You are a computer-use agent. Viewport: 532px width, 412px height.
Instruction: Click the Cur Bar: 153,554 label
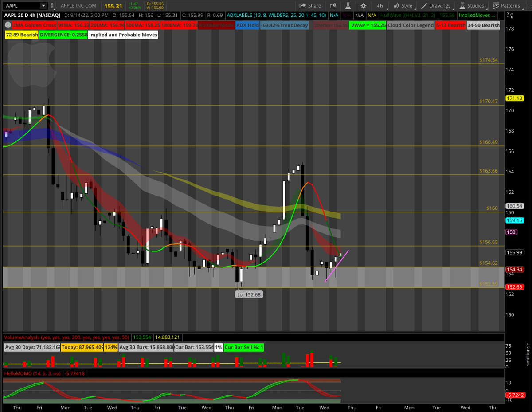tap(194, 347)
